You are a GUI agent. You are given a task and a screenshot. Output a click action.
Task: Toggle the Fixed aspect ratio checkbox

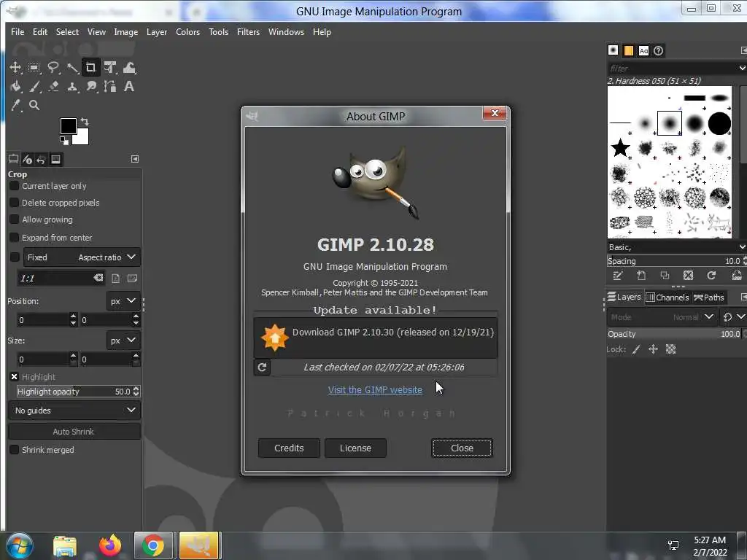pos(15,257)
